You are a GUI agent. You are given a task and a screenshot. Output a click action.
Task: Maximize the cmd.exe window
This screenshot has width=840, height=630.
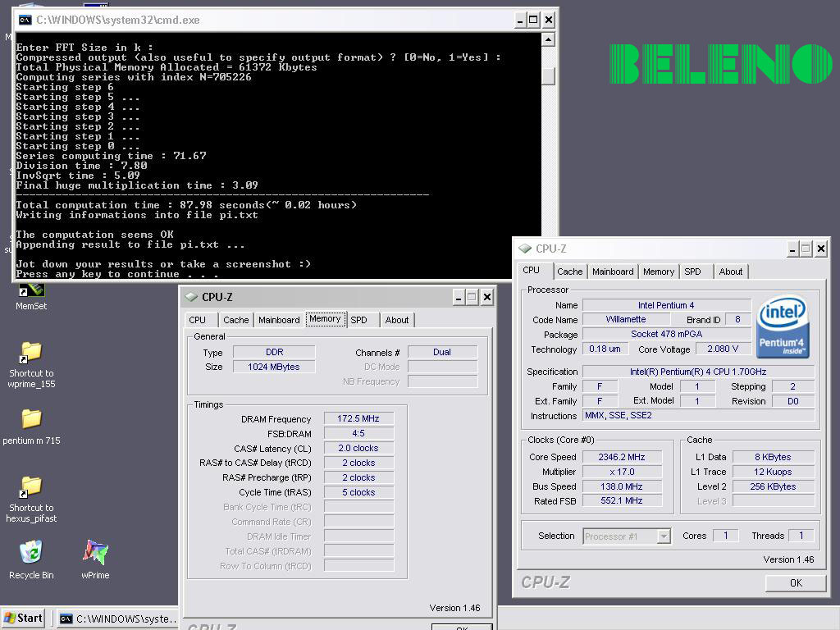[x=533, y=21]
